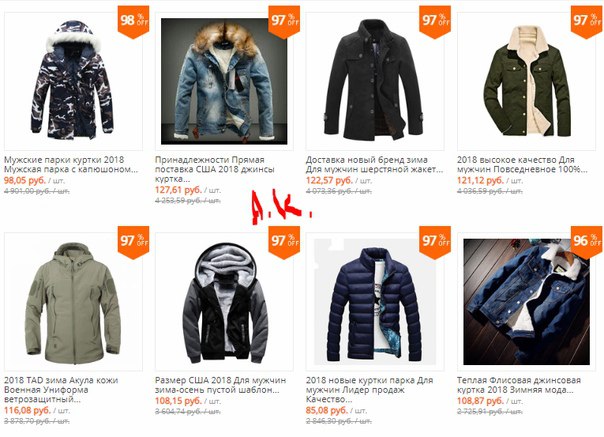The width and height of the screenshot is (604, 437).
Task: Click the 97% OFF badge on black wool coat
Action: 435,22
